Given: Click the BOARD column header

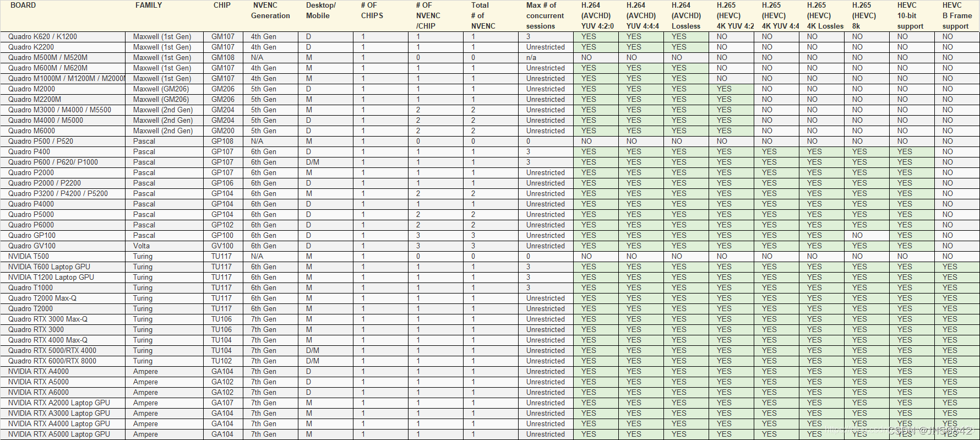Looking at the screenshot, I should [x=23, y=6].
